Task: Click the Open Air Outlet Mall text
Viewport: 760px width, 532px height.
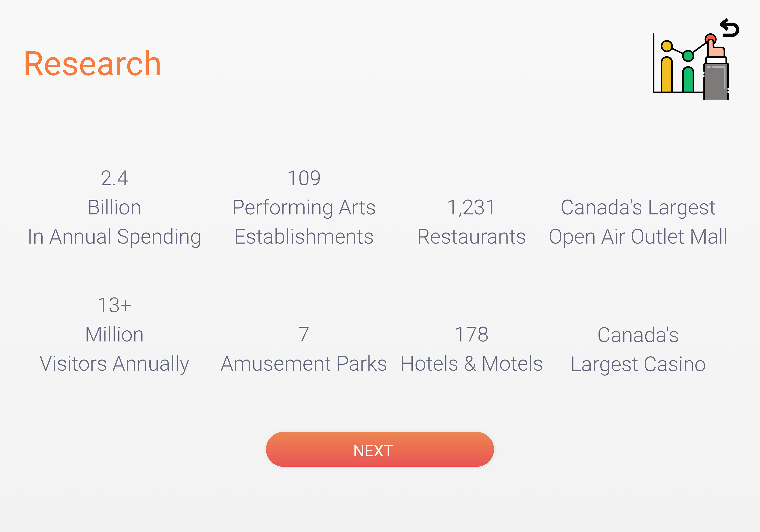Action: pyautogui.click(x=638, y=237)
